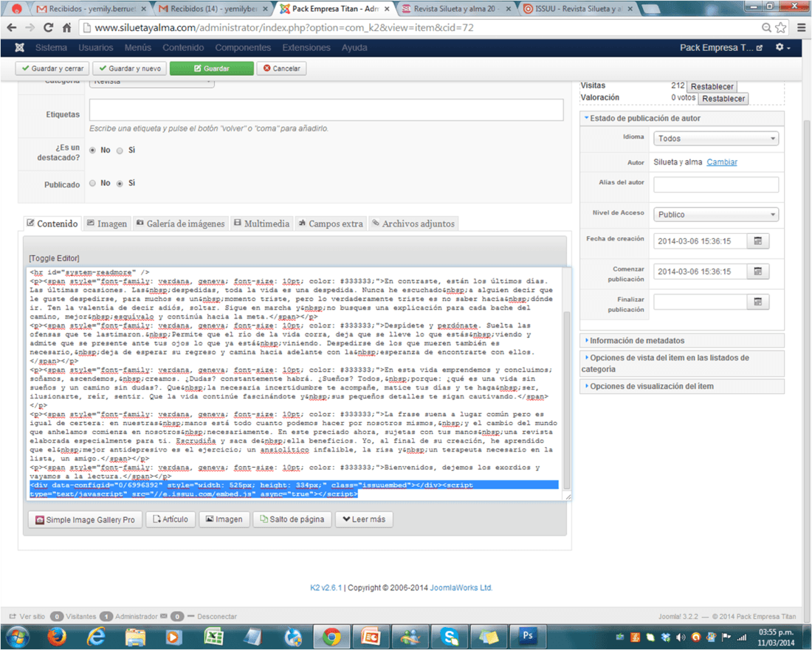Switch to Revista Silueta y alma browser tab
Image resolution: width=812 pixels, height=650 pixels.
click(x=455, y=9)
